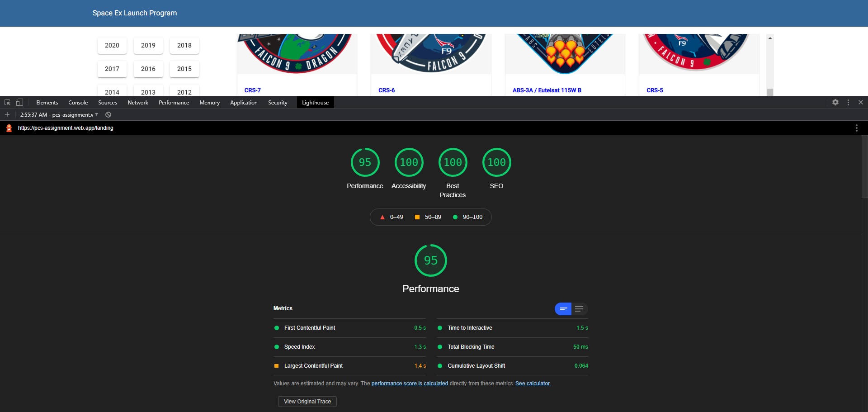868x412 pixels.
Task: Click the large Performance 95 gauge
Action: [430, 260]
